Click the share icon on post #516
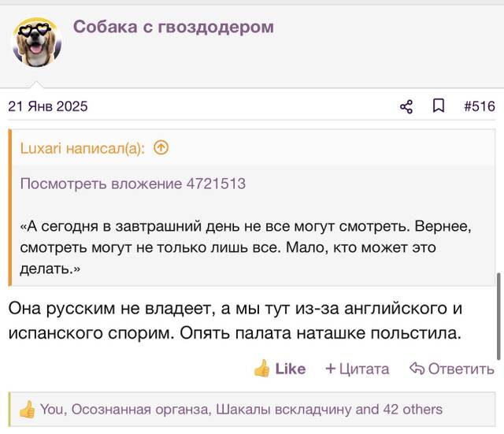Viewport: 504px width, 434px height. pos(406,106)
